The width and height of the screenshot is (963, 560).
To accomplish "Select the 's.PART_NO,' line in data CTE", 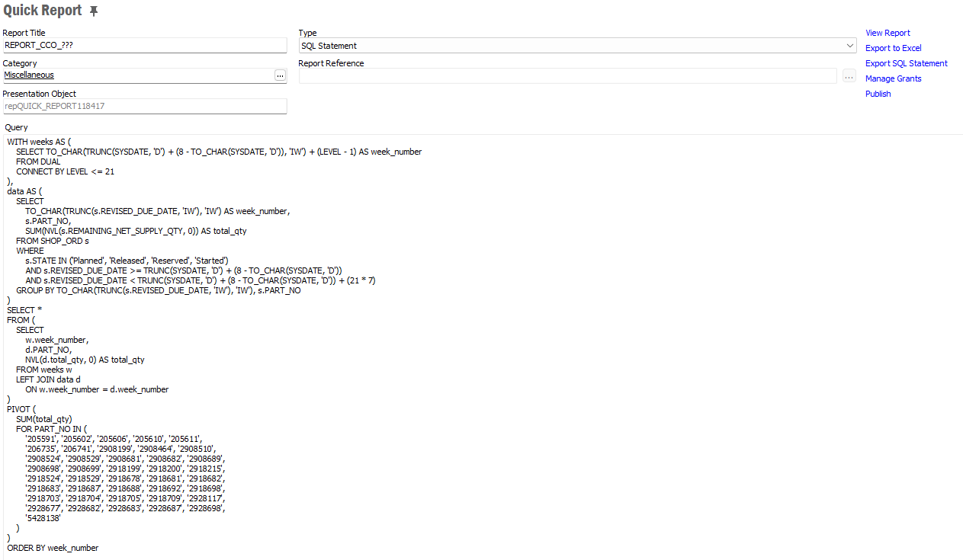I will 47,221.
